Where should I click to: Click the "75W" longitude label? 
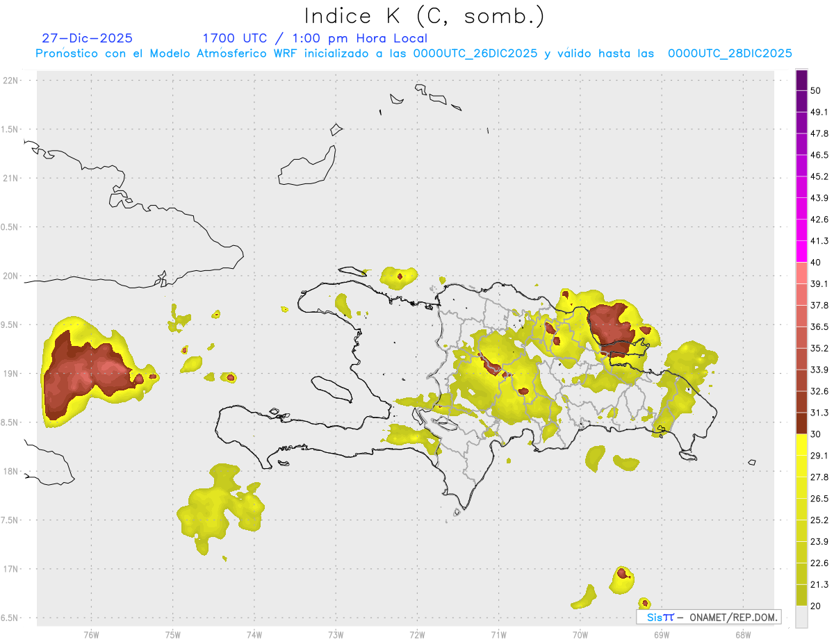coord(173,635)
